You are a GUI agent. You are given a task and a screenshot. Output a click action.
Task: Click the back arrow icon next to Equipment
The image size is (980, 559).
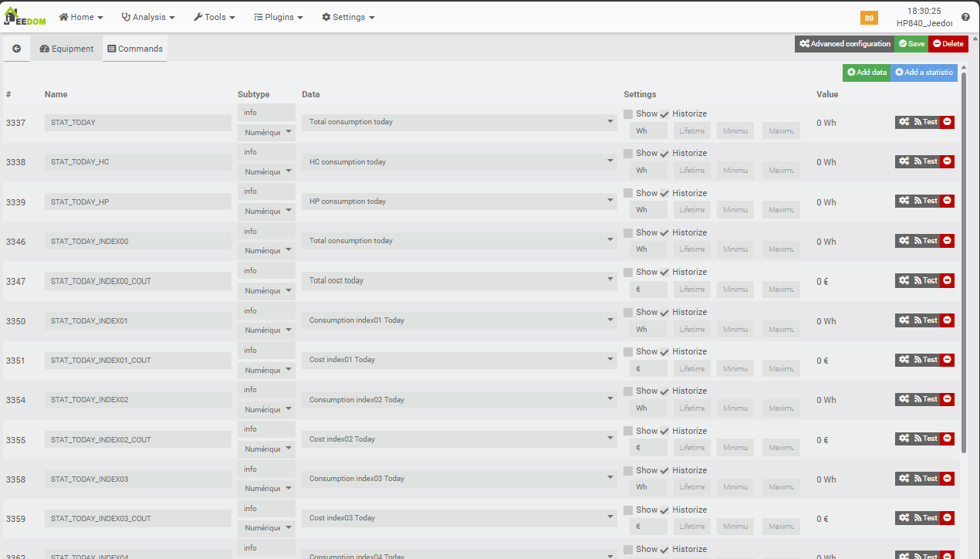pos(16,49)
